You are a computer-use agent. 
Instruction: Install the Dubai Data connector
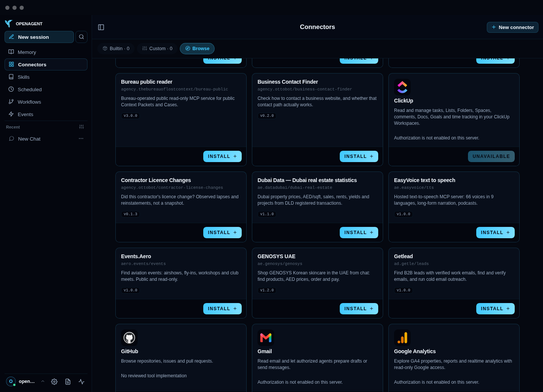point(359,233)
